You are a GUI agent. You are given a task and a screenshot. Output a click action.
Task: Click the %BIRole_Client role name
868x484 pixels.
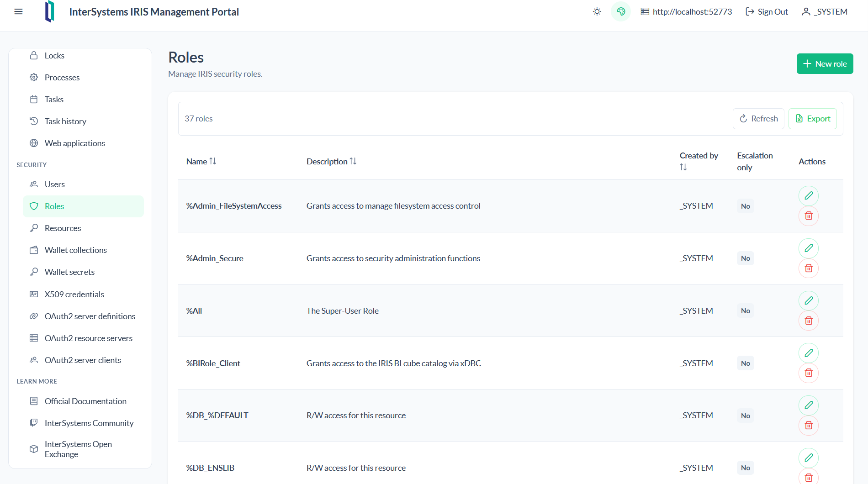(x=213, y=363)
